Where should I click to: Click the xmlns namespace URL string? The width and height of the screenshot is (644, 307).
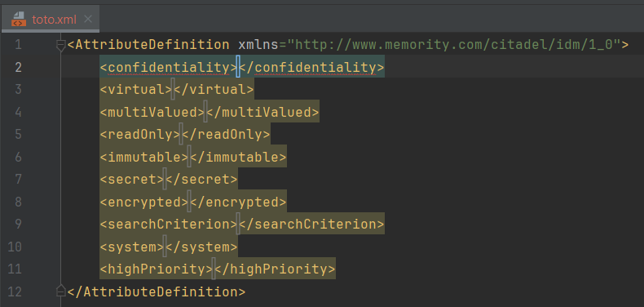pyautogui.click(x=453, y=44)
